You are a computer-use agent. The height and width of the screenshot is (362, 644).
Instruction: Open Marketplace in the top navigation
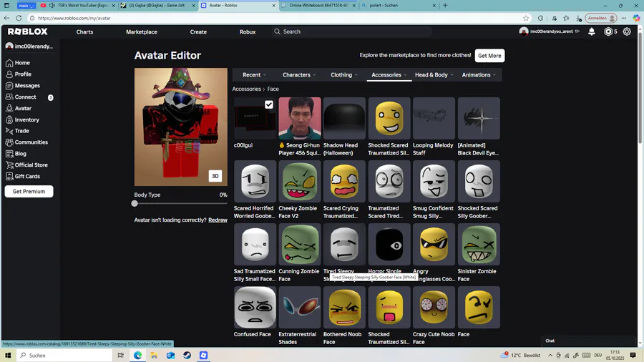pos(142,31)
